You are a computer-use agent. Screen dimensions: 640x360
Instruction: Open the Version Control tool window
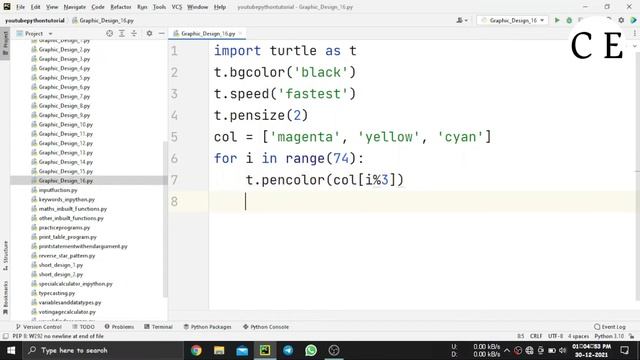pyautogui.click(x=39, y=327)
